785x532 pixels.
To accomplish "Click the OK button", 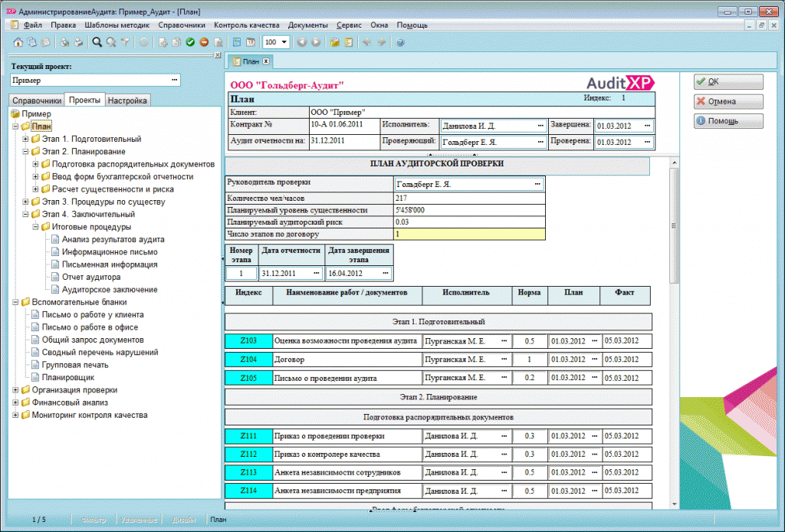I will pyautogui.click(x=728, y=81).
